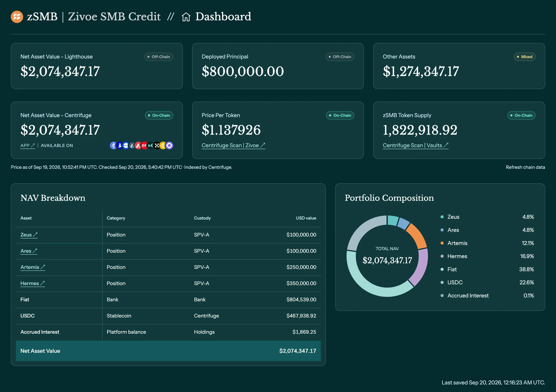Screen dimensions: 556x392
Task: Open the Ares position link
Action: [x=29, y=251]
